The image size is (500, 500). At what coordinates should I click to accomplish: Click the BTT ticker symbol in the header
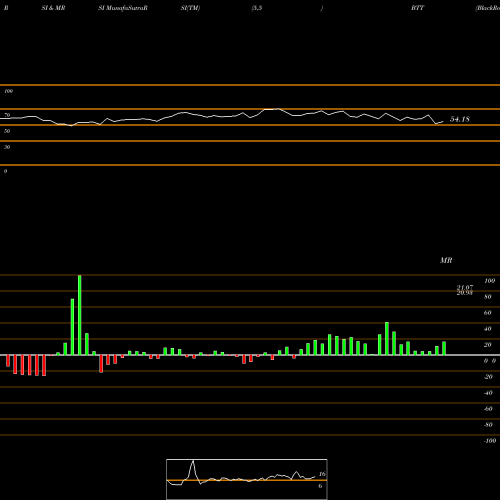coord(417,8)
